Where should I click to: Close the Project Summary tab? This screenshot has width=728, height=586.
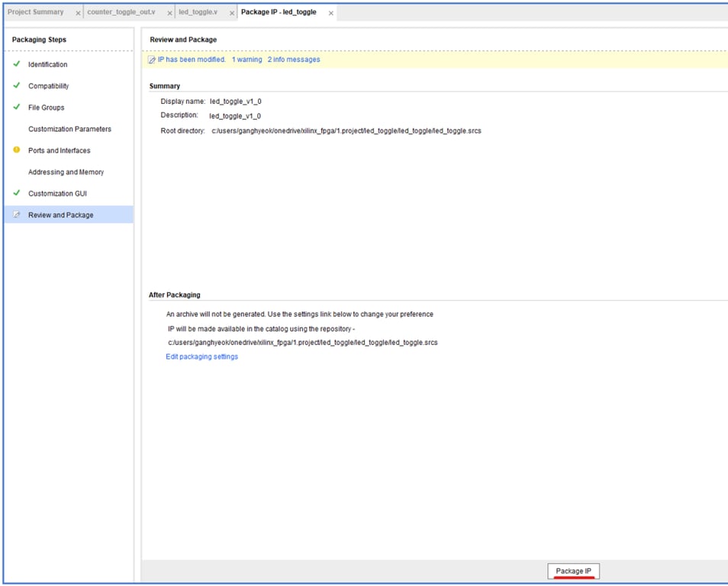coord(78,14)
